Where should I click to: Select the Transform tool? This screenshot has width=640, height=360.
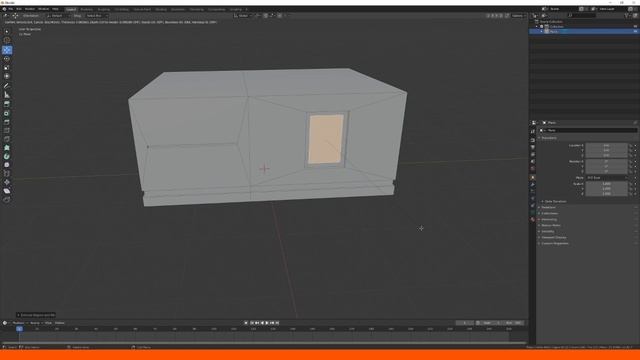(7, 76)
